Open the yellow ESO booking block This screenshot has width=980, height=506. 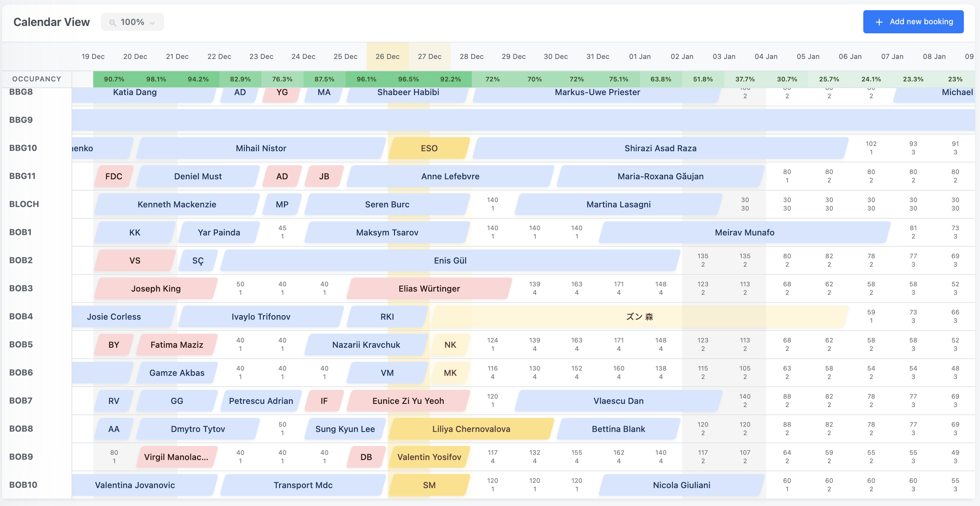pyautogui.click(x=429, y=148)
